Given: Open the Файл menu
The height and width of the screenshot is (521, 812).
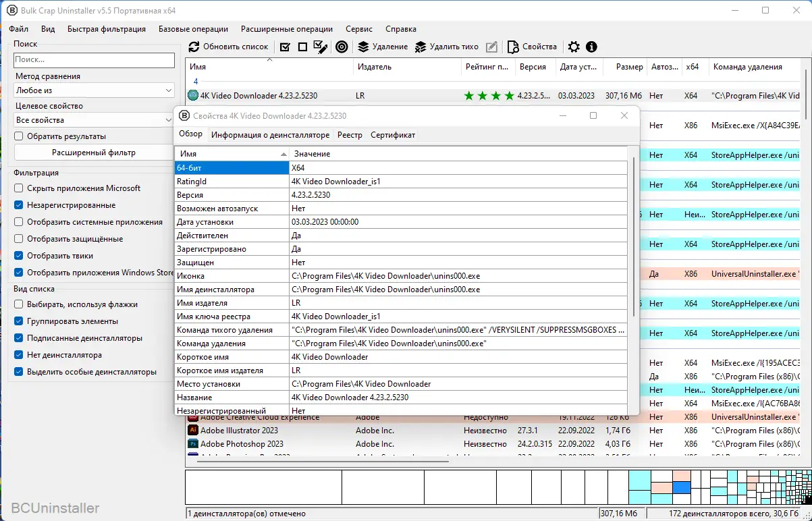Looking at the screenshot, I should coord(19,29).
